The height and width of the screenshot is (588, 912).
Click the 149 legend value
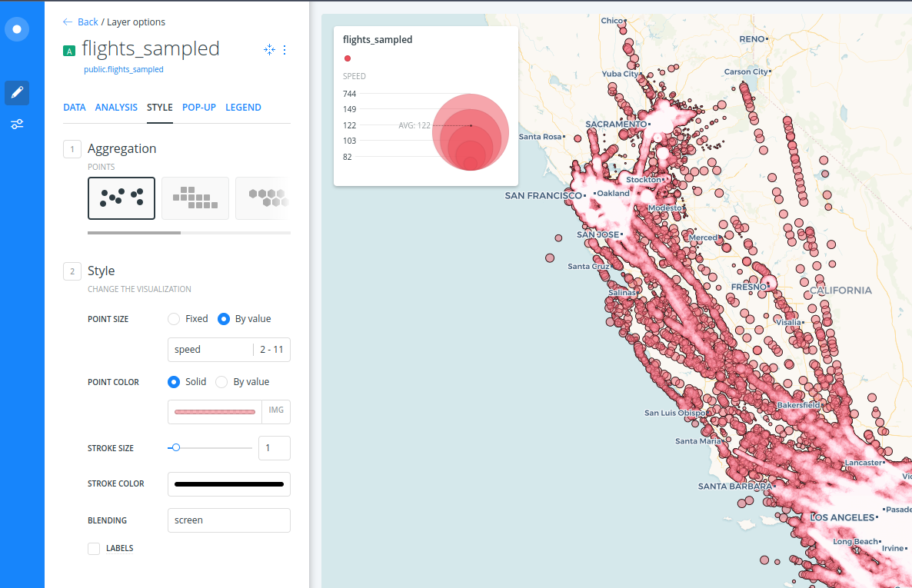(350, 108)
